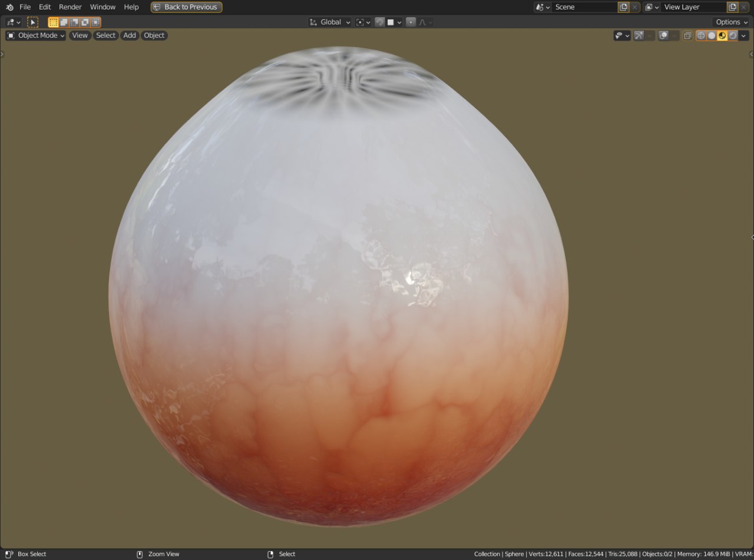Create a new scene with the copy icon
754x560 pixels.
(623, 7)
